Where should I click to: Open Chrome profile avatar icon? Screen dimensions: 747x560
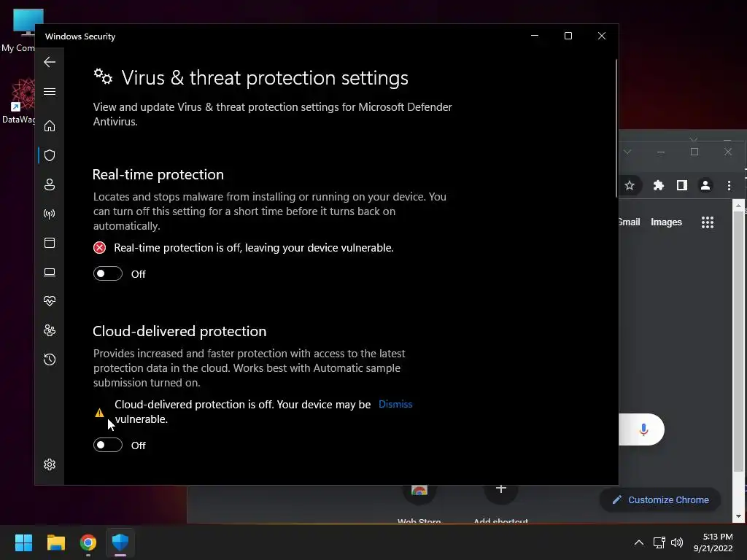705,185
